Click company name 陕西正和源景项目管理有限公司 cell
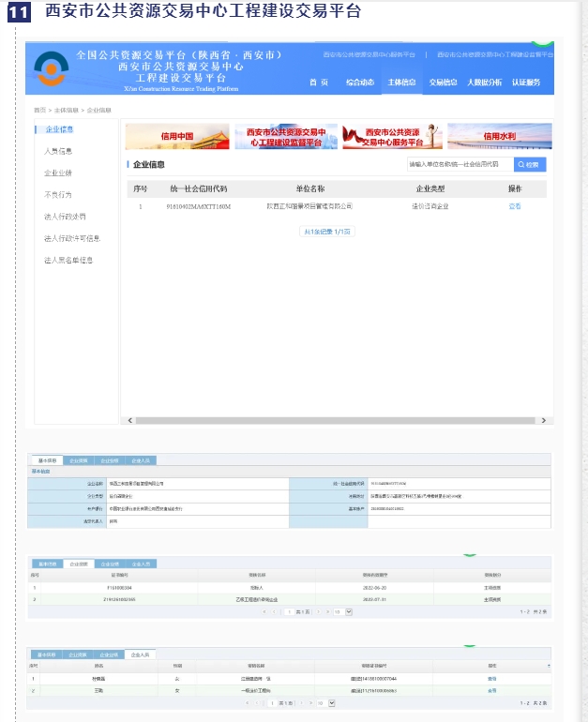This screenshot has height=722, width=588. coord(309,206)
